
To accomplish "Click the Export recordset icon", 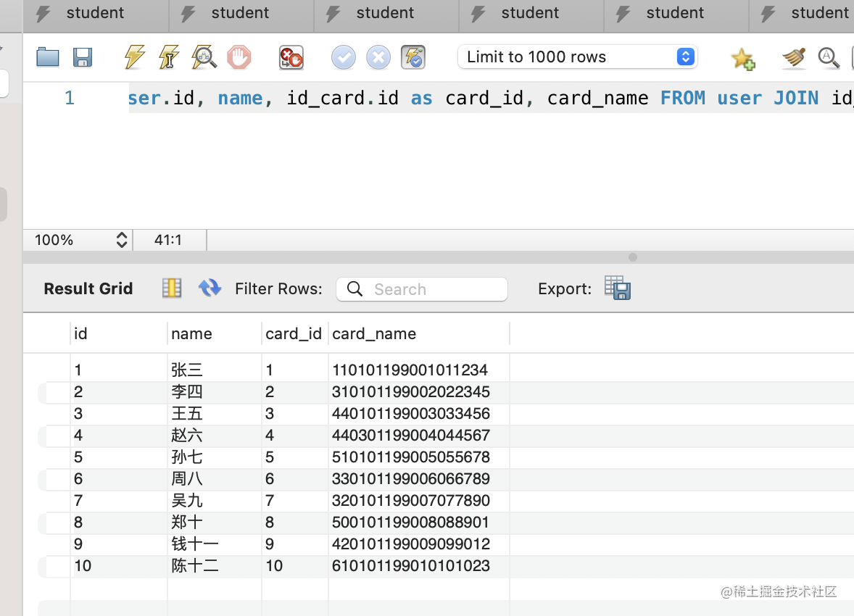I will coord(618,288).
